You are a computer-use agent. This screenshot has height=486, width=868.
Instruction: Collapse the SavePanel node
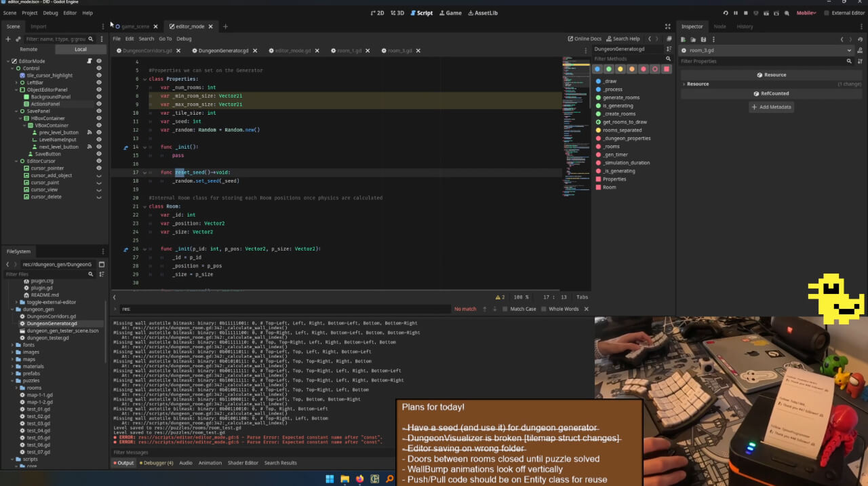pos(16,111)
